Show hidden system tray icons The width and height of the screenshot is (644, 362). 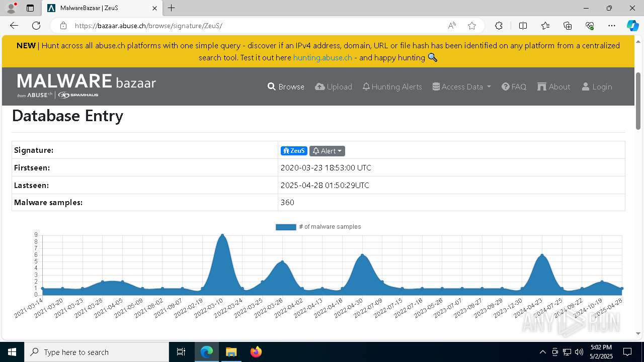tap(542, 352)
